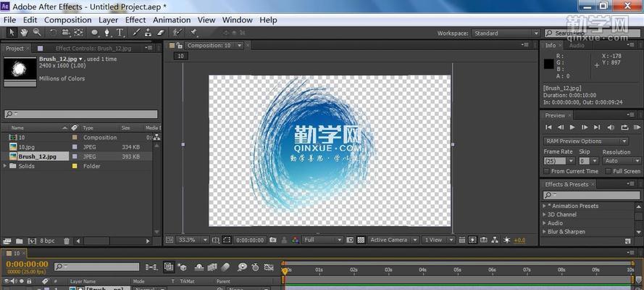Open RAM Preview Options dropdown

pyautogui.click(x=585, y=141)
